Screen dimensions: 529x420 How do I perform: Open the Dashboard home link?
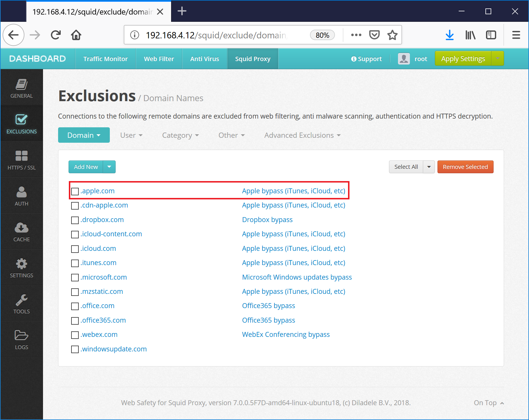point(38,59)
